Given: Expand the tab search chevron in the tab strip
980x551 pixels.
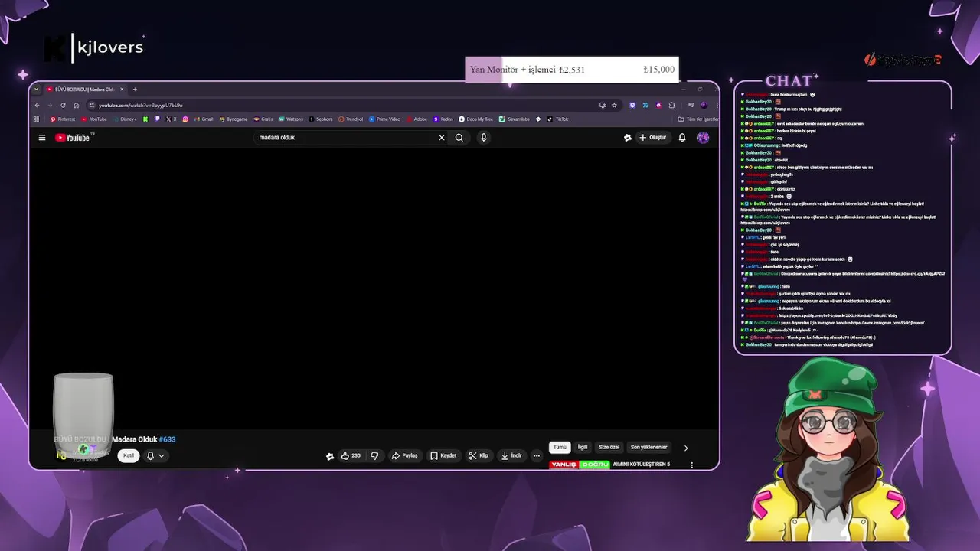Looking at the screenshot, I should [x=36, y=90].
